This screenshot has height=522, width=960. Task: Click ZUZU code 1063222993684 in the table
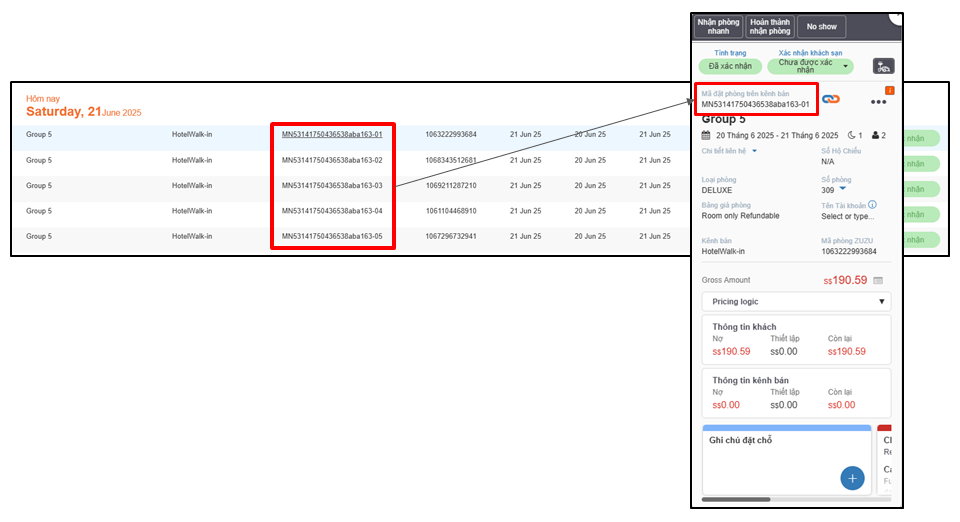(x=451, y=134)
